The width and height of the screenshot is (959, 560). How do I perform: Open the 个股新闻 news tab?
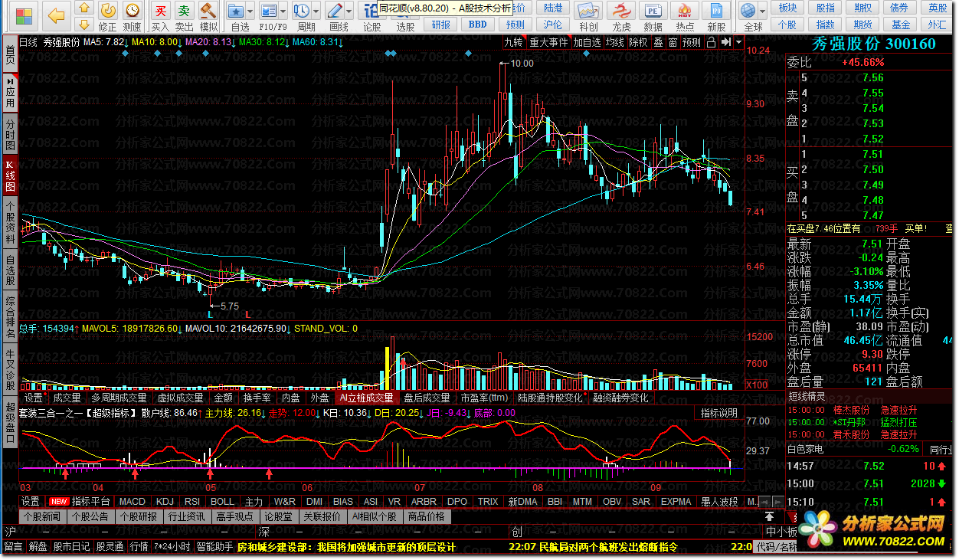pyautogui.click(x=43, y=517)
